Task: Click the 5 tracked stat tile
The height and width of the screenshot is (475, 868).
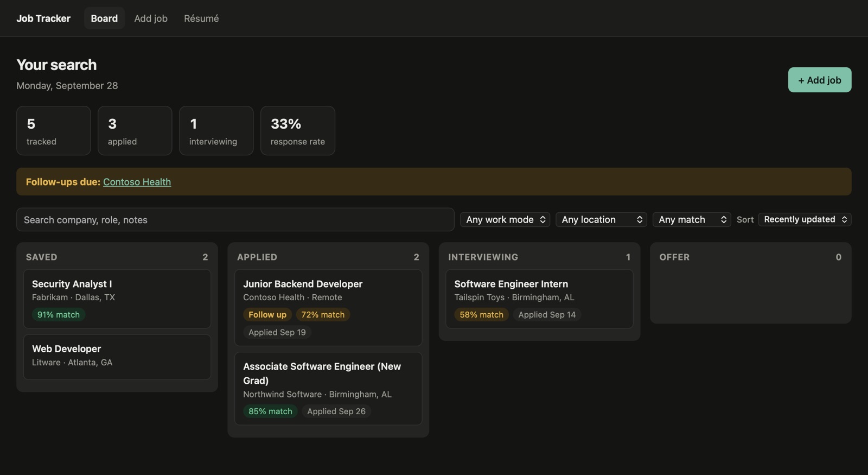Action: point(54,131)
